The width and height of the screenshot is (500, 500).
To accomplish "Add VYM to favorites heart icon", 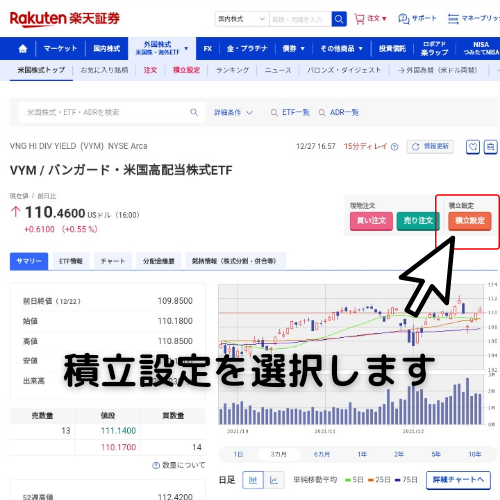I will pyautogui.click(x=473, y=147).
